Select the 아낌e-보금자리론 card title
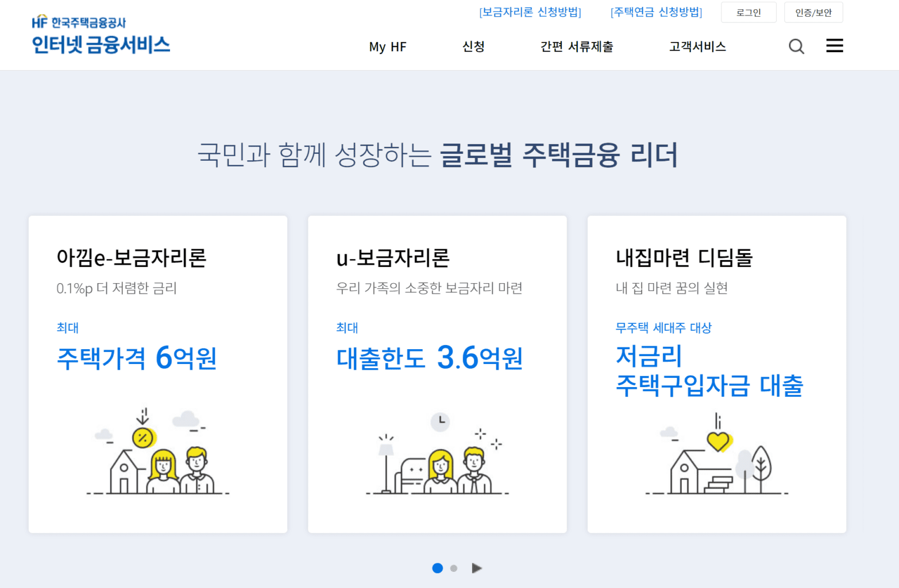Image resolution: width=899 pixels, height=588 pixels. click(132, 258)
